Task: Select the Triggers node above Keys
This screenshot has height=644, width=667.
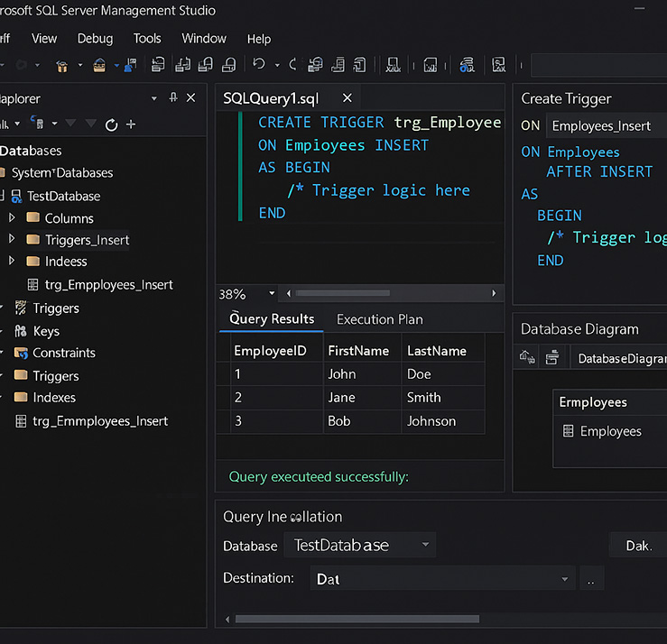Action: click(56, 308)
